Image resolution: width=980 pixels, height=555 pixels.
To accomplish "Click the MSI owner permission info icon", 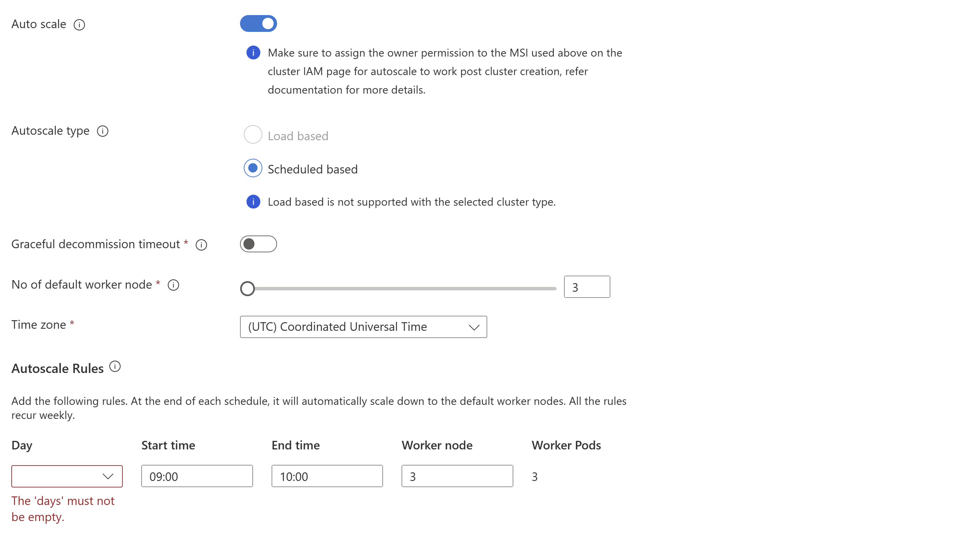I will tap(252, 52).
